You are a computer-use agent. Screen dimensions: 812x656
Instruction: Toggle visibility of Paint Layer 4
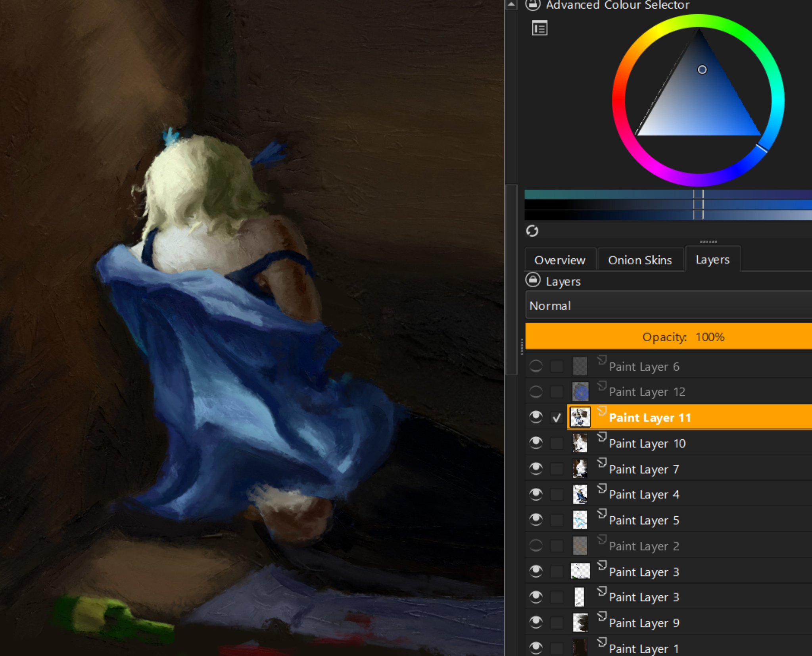pyautogui.click(x=536, y=494)
